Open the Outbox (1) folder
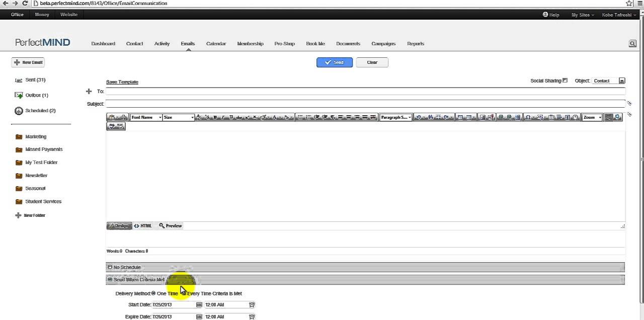 37,95
